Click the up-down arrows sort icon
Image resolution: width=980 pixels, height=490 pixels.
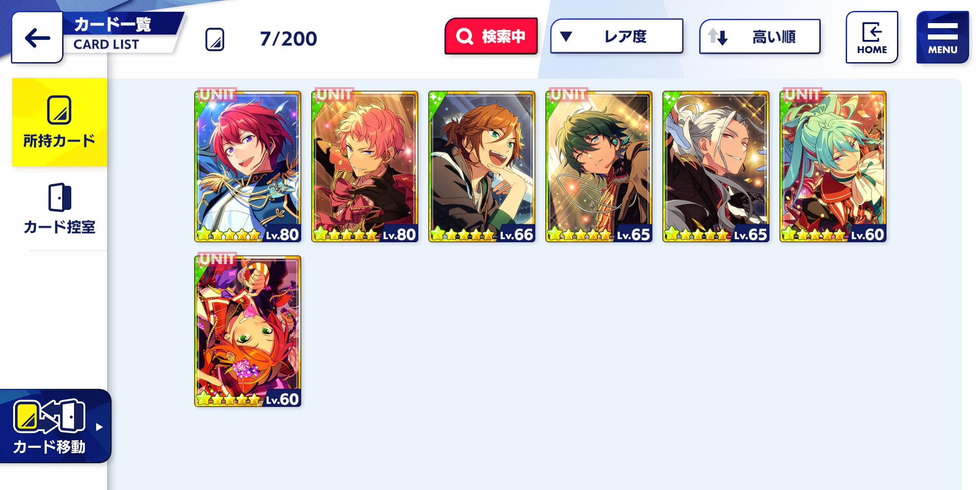pyautogui.click(x=718, y=37)
